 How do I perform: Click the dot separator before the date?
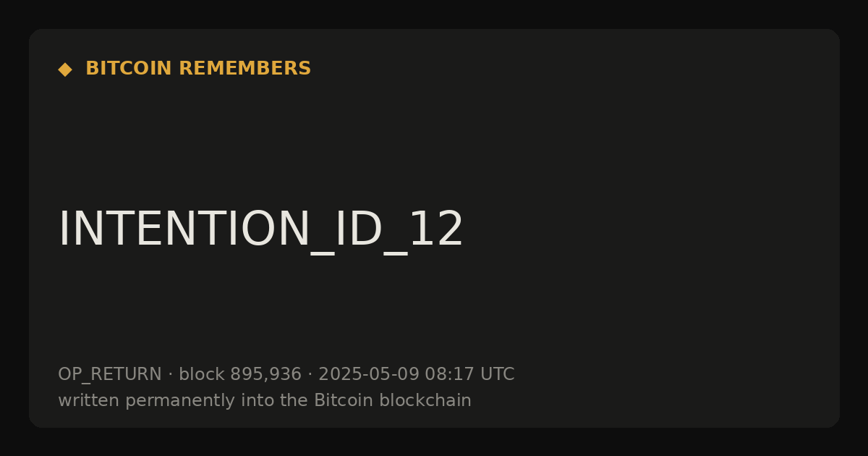coord(310,375)
